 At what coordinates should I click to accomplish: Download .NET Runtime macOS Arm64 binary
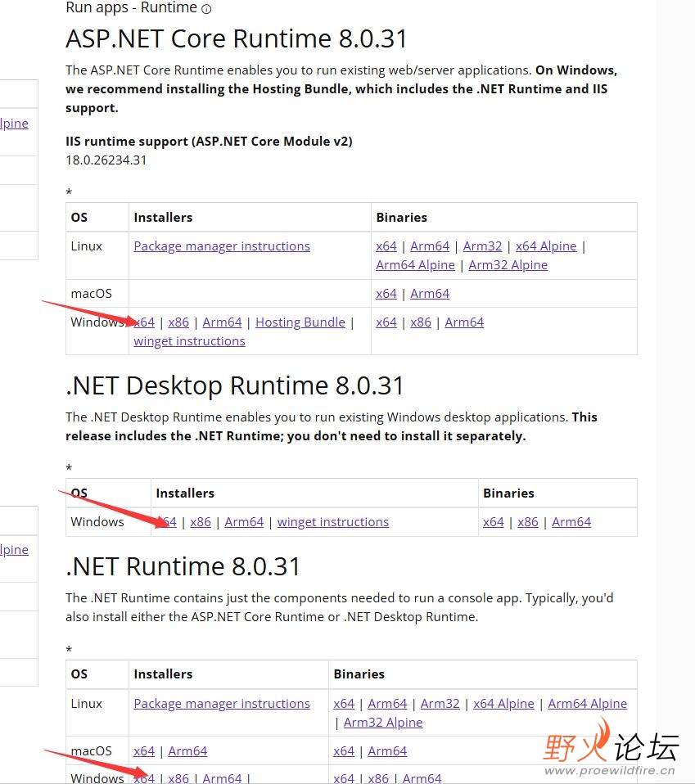[x=387, y=751]
